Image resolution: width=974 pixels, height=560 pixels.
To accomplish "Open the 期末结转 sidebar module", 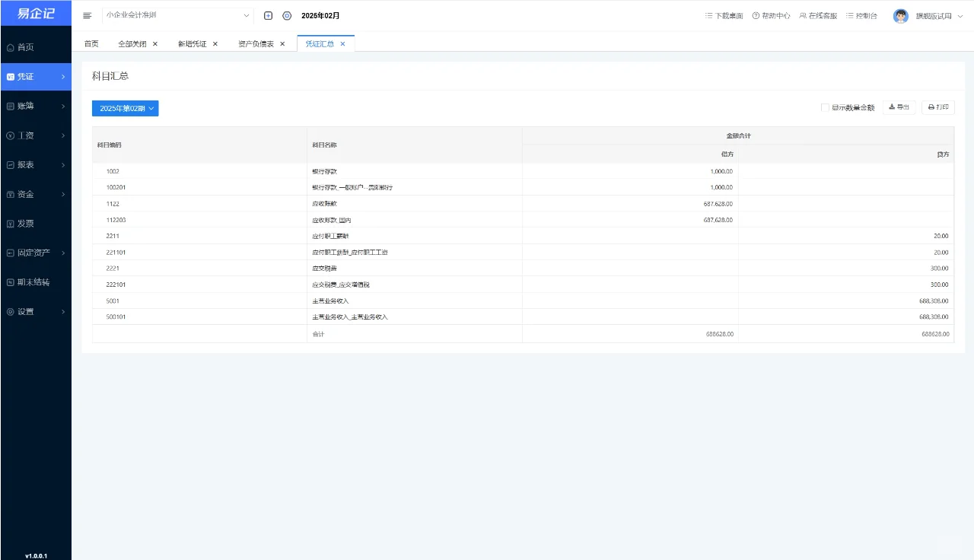I will tap(36, 282).
